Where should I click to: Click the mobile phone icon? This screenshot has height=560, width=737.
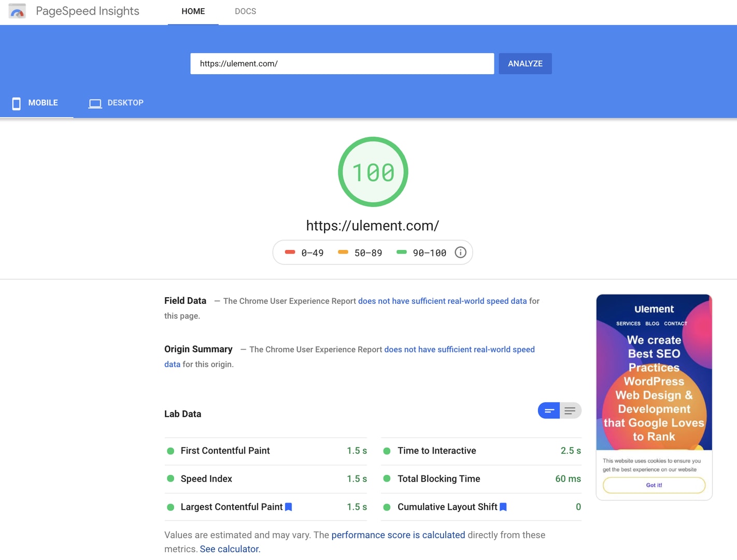click(17, 103)
